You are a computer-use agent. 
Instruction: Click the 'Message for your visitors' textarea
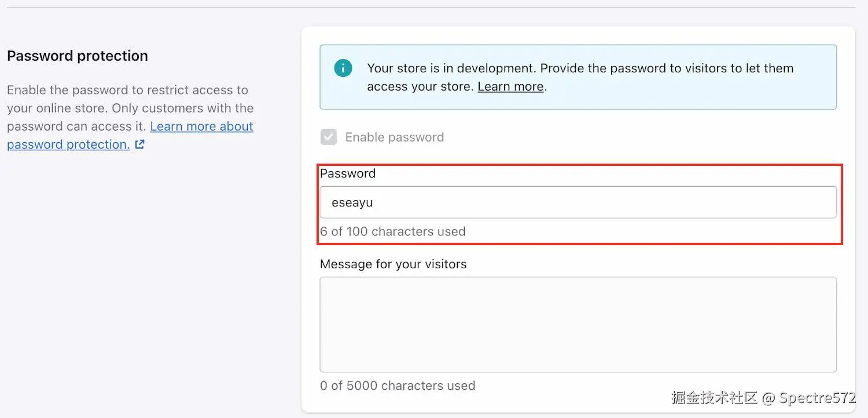(x=578, y=324)
